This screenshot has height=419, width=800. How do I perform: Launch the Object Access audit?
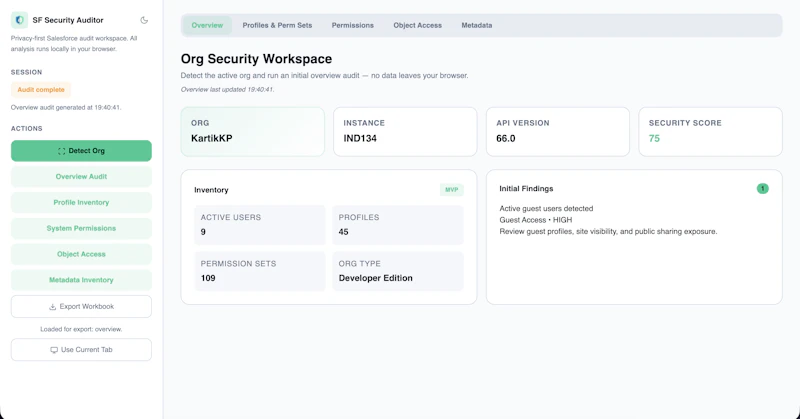click(x=81, y=254)
